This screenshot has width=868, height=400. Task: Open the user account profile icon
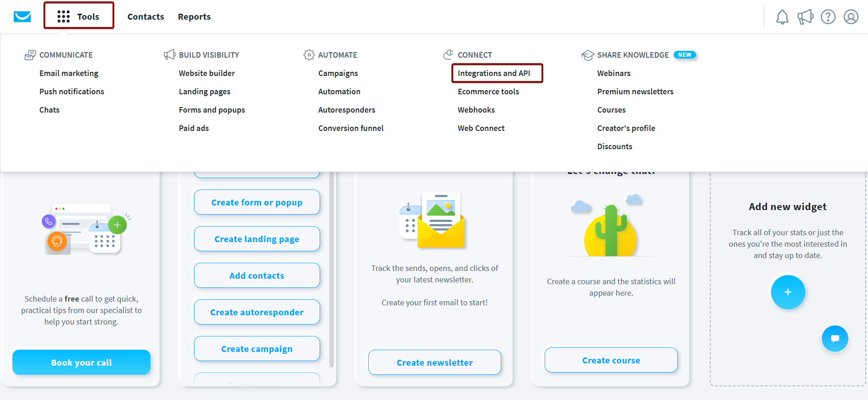(x=851, y=17)
